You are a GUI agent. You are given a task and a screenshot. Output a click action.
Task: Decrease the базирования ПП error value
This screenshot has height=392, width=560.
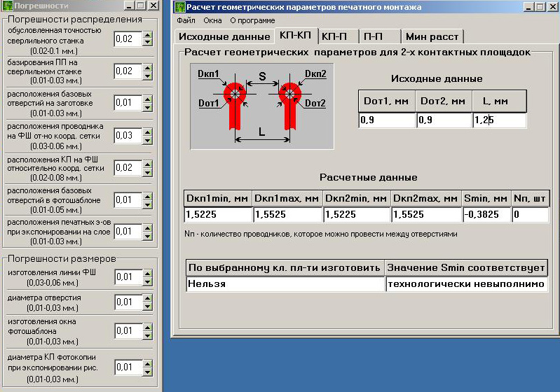pyautogui.click(x=147, y=75)
